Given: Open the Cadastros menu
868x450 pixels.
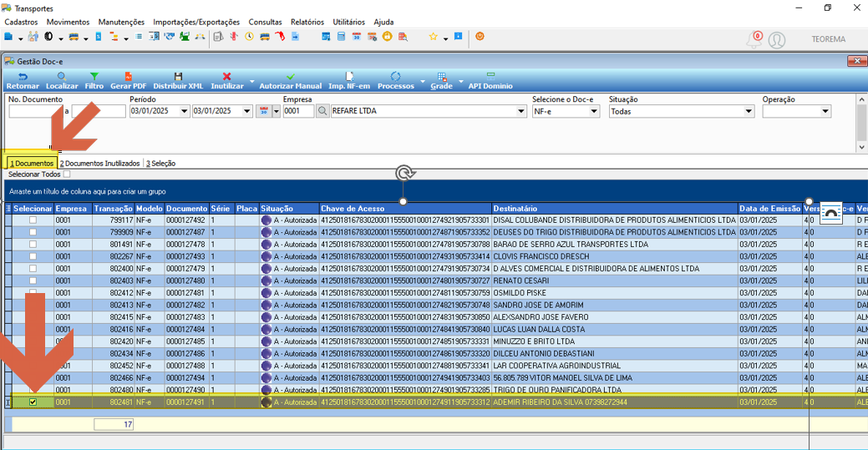Looking at the screenshot, I should click(x=21, y=23).
